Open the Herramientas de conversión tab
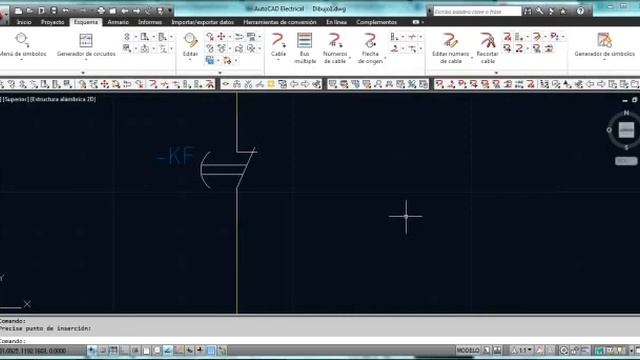Image resolution: width=640 pixels, height=360 pixels. tap(280, 22)
